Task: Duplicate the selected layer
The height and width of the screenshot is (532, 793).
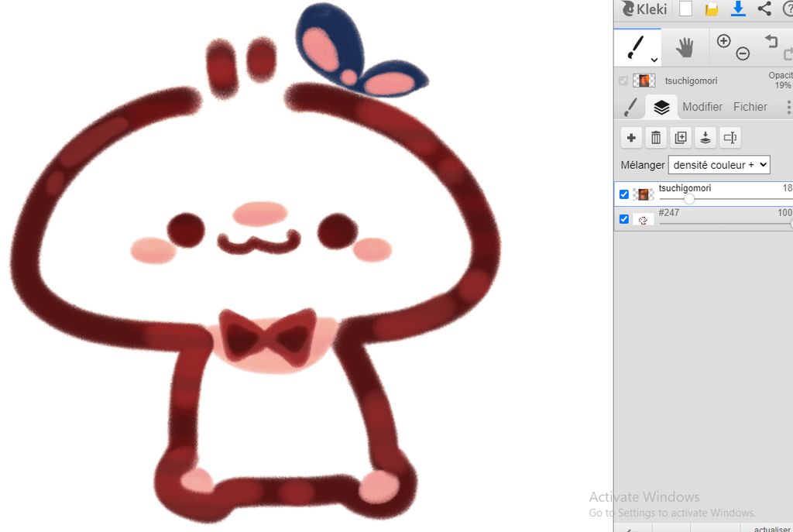Action: (x=681, y=138)
